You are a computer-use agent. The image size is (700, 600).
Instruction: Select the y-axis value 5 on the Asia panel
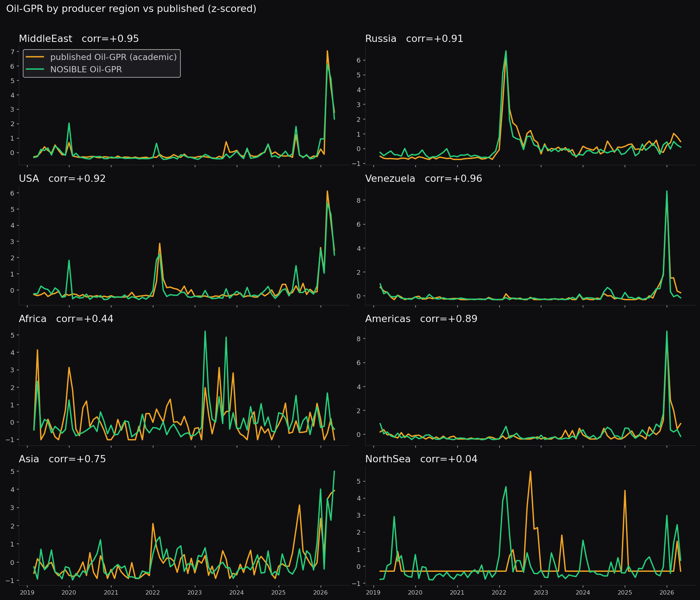(13, 471)
